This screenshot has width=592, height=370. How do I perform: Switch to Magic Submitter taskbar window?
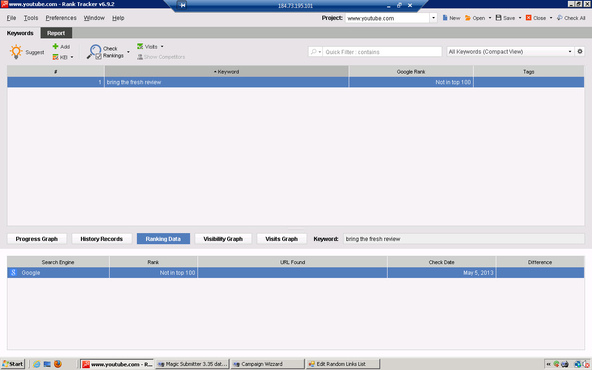point(192,364)
